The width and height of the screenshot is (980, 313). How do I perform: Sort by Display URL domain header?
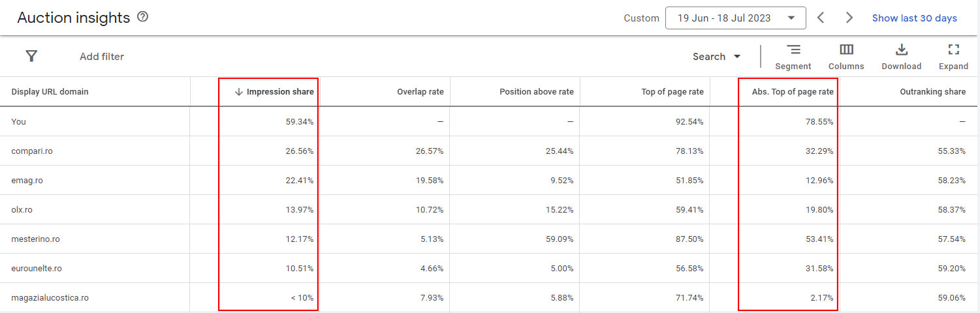coord(50,92)
